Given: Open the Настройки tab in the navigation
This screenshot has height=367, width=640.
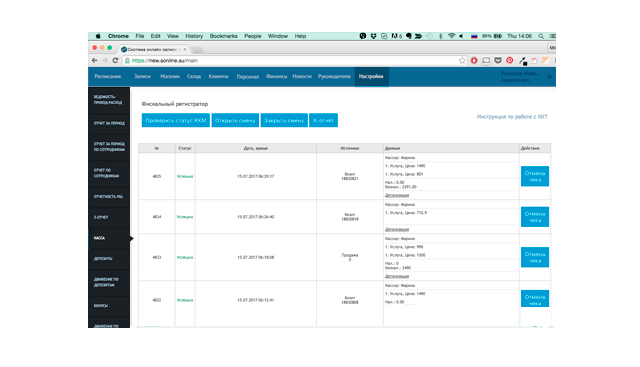Looking at the screenshot, I should 371,76.
